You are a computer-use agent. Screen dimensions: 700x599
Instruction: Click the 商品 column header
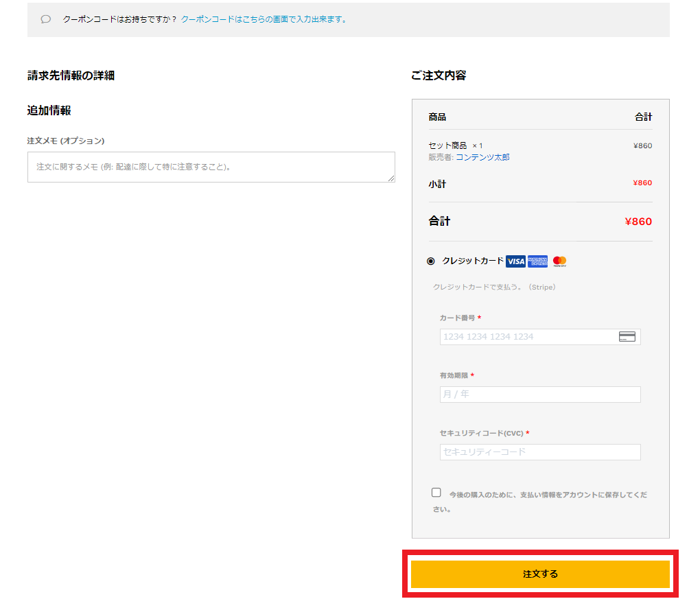tap(437, 117)
